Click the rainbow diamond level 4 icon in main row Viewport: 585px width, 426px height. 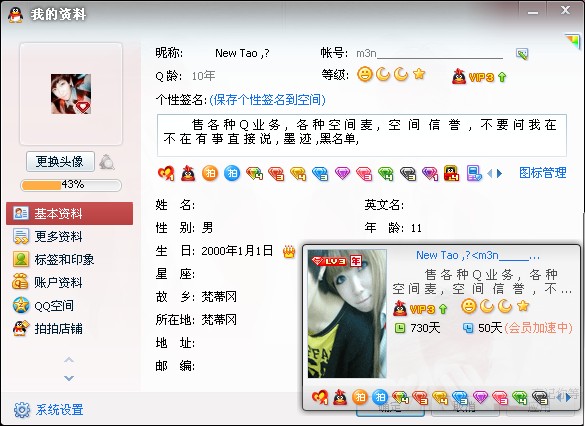click(x=254, y=173)
